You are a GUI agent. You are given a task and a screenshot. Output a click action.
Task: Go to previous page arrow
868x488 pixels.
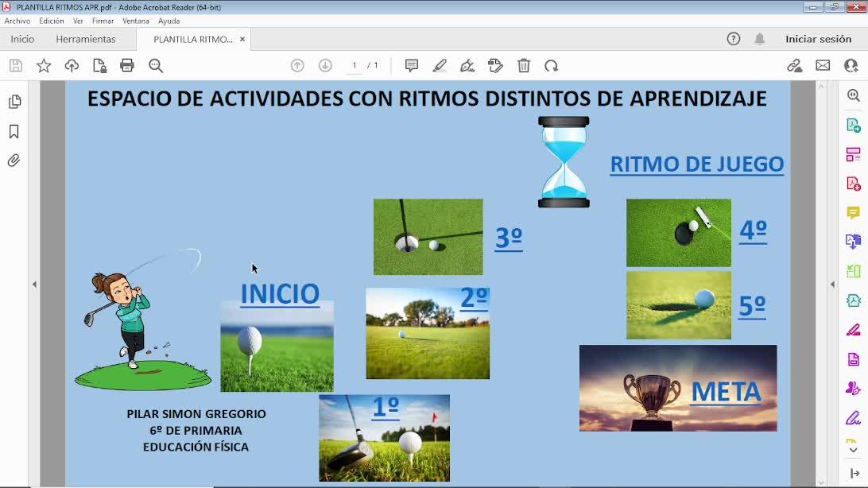[x=297, y=66]
